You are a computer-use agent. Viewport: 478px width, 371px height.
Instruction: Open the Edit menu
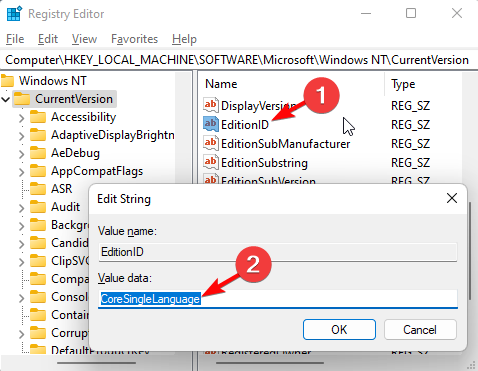coord(48,39)
